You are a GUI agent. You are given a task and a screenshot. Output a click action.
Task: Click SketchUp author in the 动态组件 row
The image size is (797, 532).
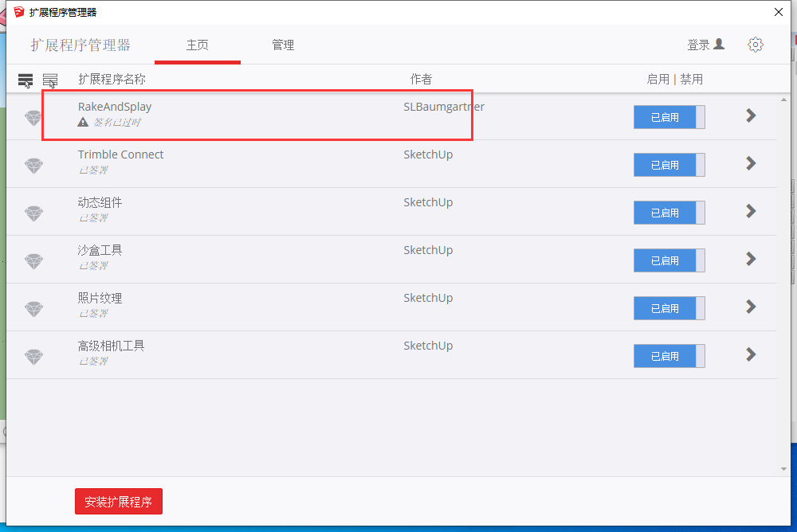point(428,202)
